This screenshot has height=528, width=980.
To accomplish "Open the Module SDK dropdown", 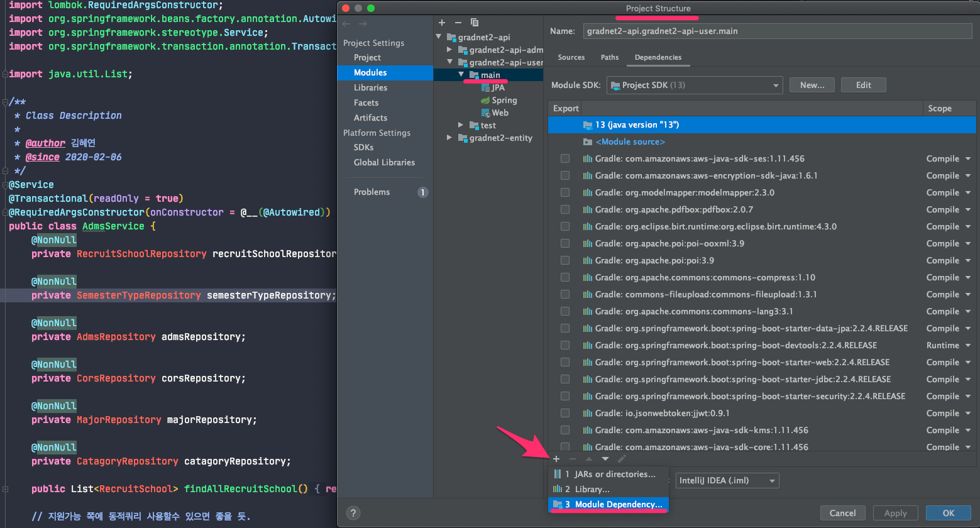I will (x=695, y=85).
